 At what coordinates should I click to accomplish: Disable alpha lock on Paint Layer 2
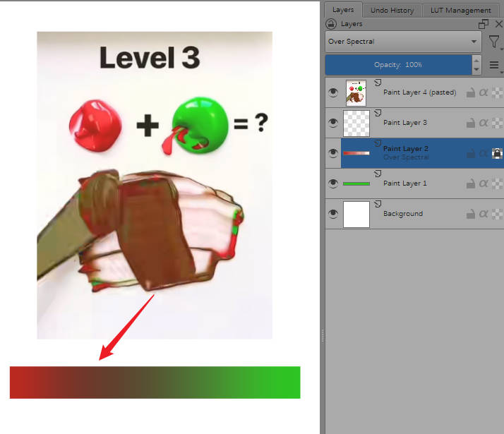(497, 153)
